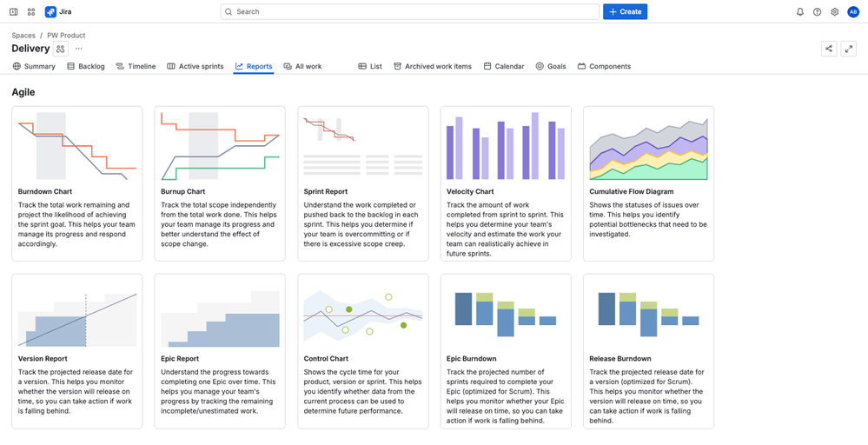Screen dimensions: 868x445
Task: Click the share icon button
Action: (x=829, y=49)
